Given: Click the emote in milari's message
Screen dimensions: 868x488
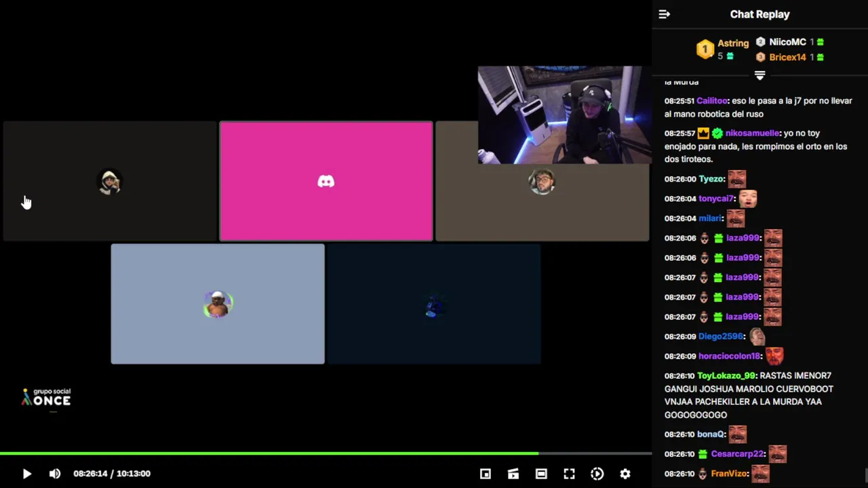Looking at the screenshot, I should (x=736, y=218).
